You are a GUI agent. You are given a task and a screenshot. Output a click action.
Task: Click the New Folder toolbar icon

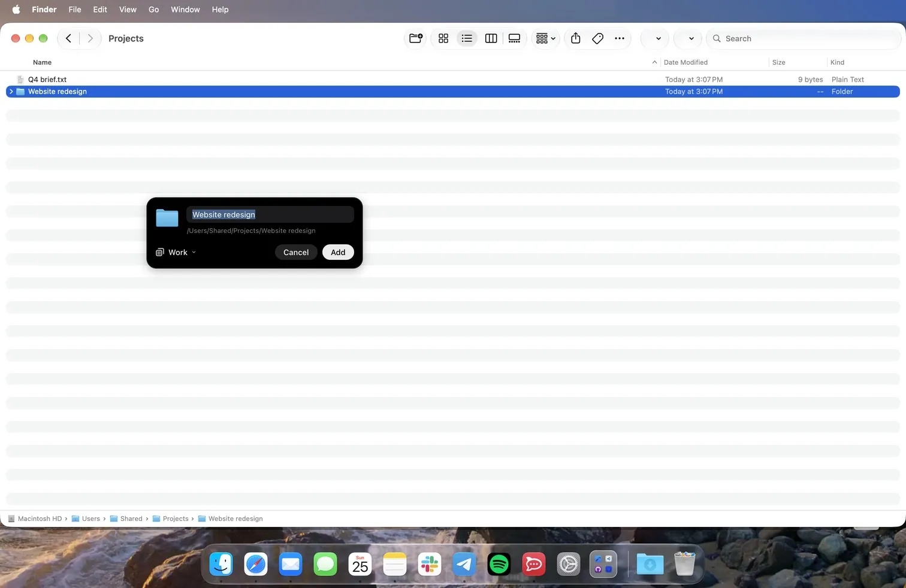416,38
